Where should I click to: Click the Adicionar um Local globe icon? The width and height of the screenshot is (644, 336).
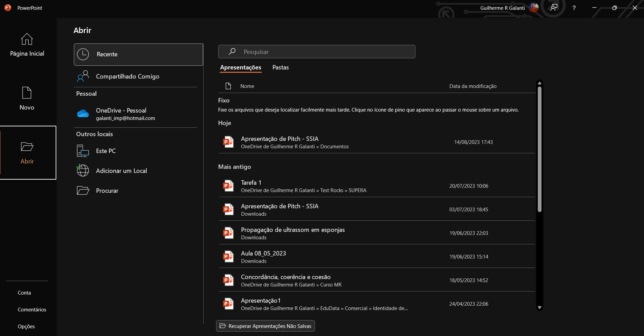tap(83, 171)
